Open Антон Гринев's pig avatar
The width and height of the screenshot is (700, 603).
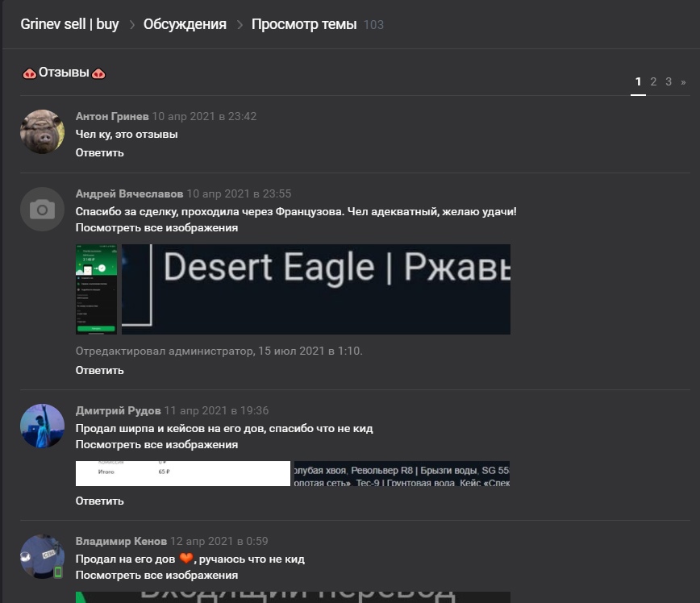43,131
